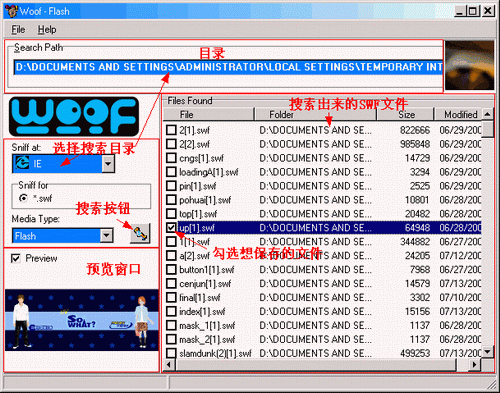Image resolution: width=500 pixels, height=393 pixels.
Task: Click the Woof logo image
Action: pos(74,116)
